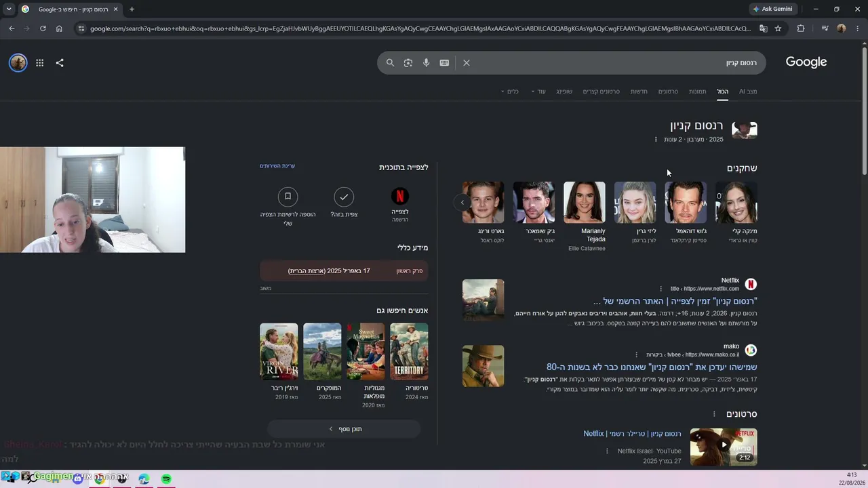Go back to the previous page
868x488 pixels.
tap(12, 28)
